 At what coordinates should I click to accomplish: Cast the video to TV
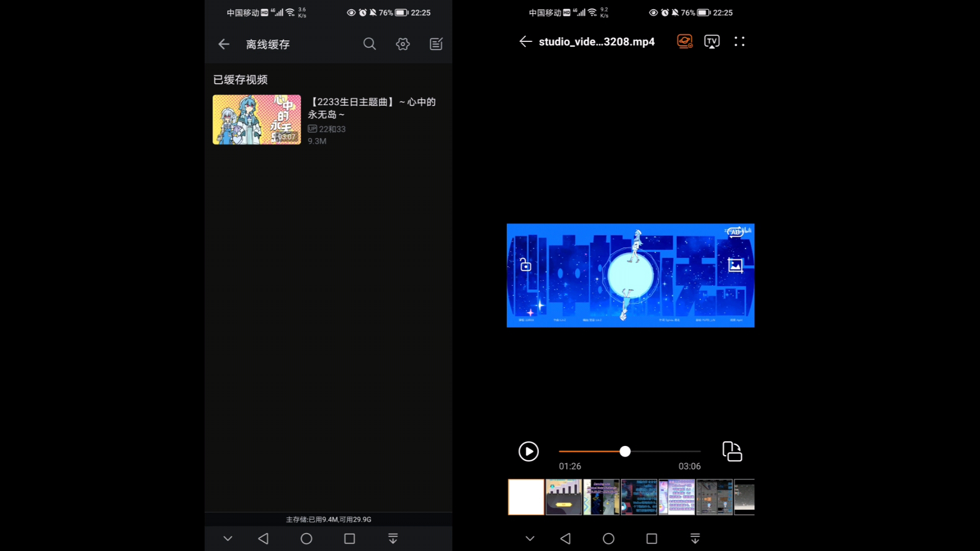(x=712, y=41)
